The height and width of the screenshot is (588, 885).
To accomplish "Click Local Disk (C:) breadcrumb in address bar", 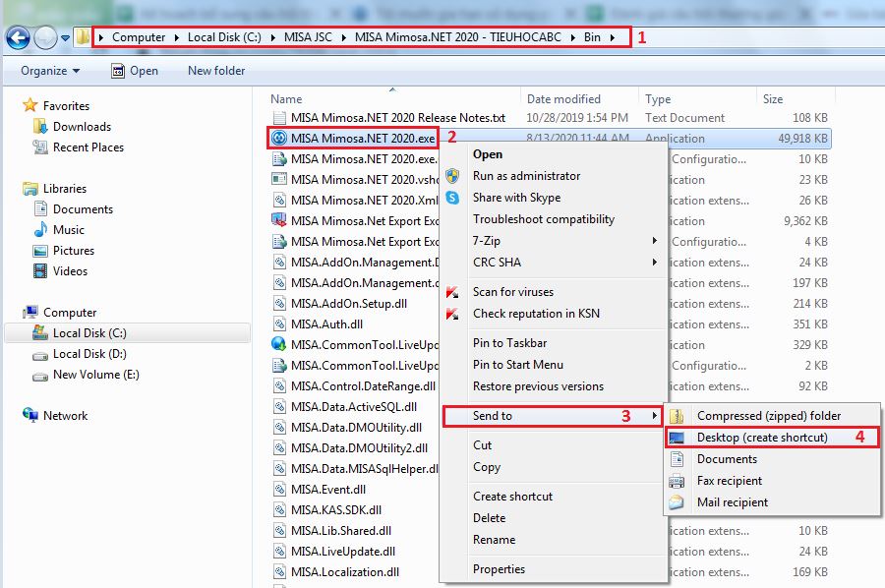I will tap(224, 37).
